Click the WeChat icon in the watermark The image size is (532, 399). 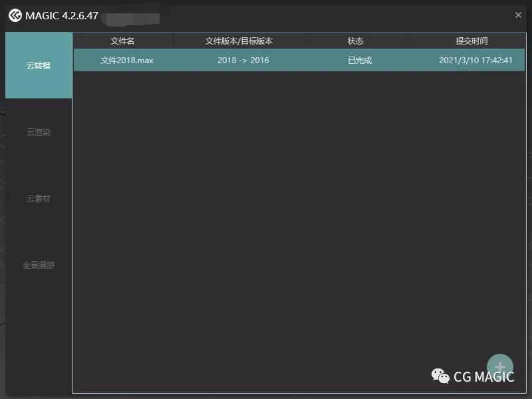[x=440, y=376]
